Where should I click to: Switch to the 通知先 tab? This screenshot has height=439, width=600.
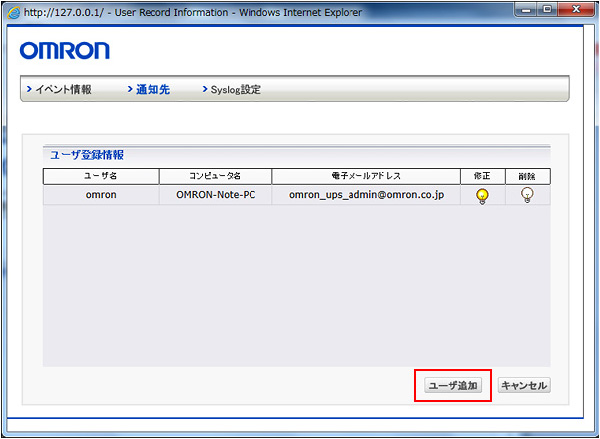(x=152, y=90)
